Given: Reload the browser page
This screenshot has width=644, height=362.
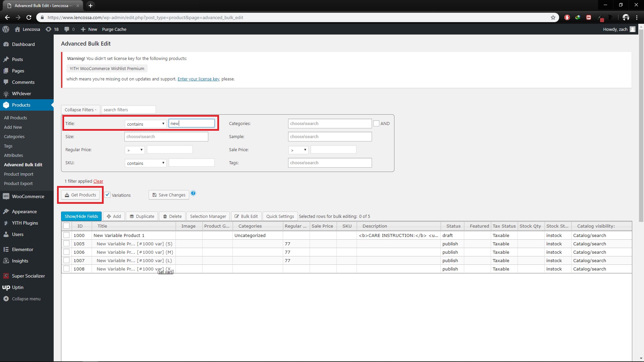Looking at the screenshot, I should (29, 17).
